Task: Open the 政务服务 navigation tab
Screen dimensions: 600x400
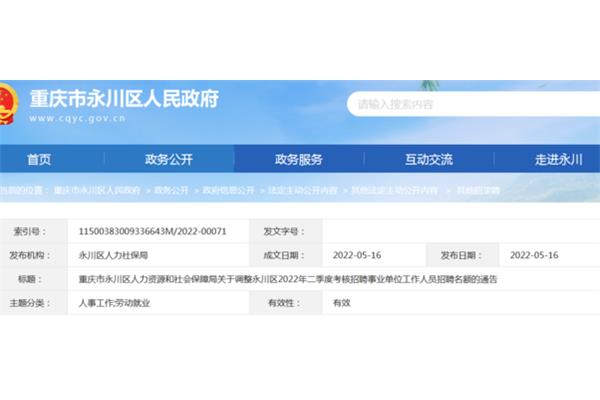Action: (x=299, y=159)
